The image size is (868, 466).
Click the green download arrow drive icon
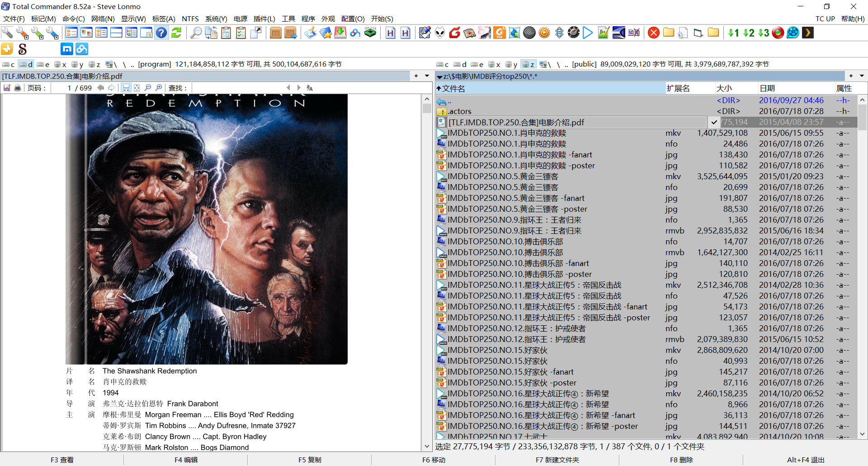click(x=340, y=33)
